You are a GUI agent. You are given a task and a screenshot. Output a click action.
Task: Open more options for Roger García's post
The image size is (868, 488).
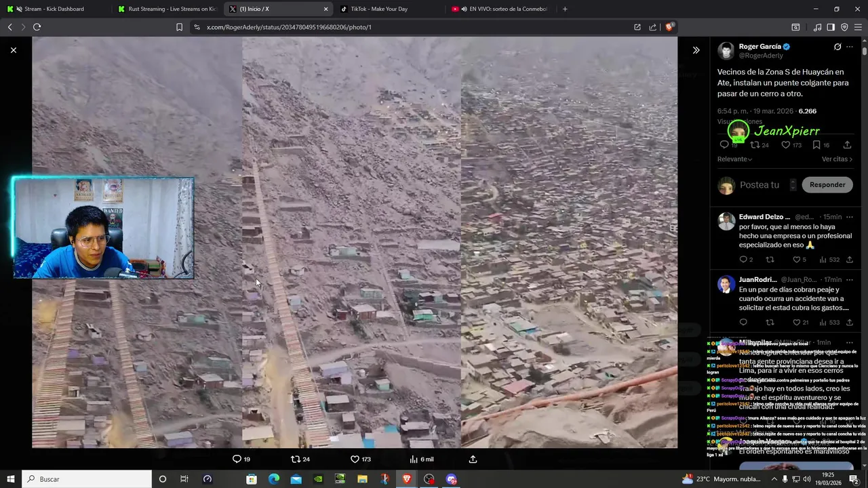[850, 47]
